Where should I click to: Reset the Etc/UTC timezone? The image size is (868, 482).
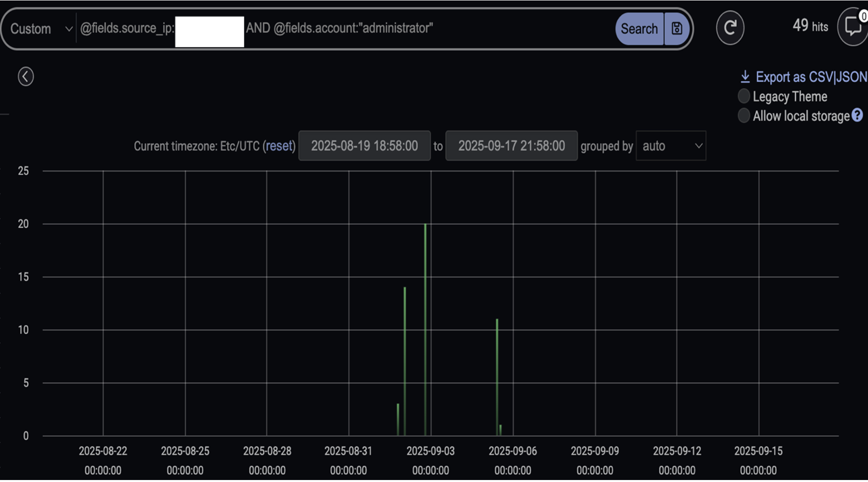(x=279, y=146)
